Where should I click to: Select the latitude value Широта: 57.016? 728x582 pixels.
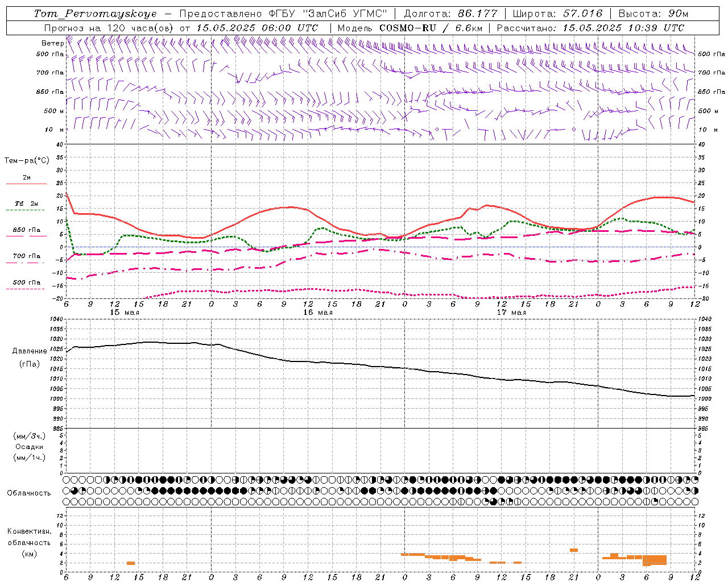pyautogui.click(x=557, y=14)
